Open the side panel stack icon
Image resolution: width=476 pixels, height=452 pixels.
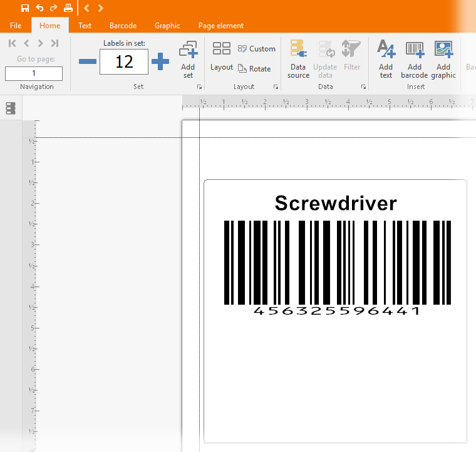click(11, 108)
